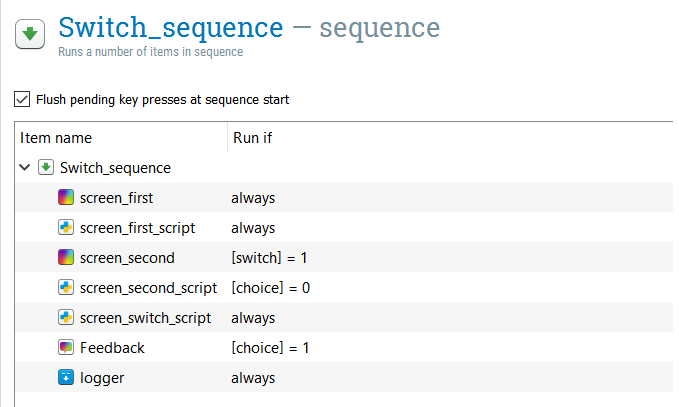
Task: Collapse the Switch_sequence tree node
Action: point(25,167)
